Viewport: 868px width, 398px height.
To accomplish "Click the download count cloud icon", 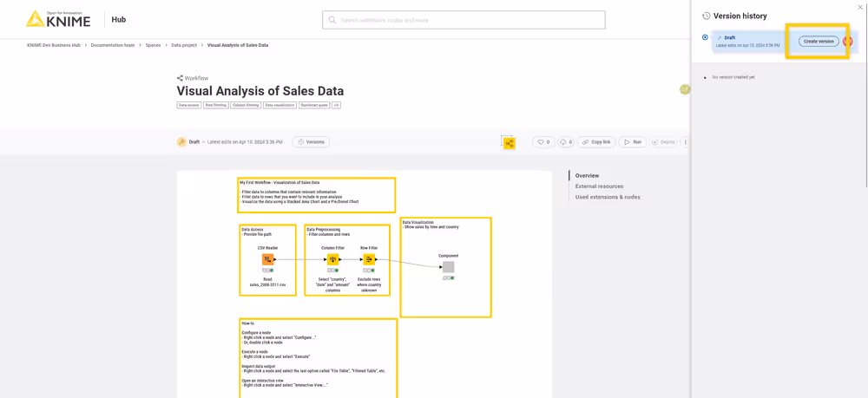I will 566,142.
